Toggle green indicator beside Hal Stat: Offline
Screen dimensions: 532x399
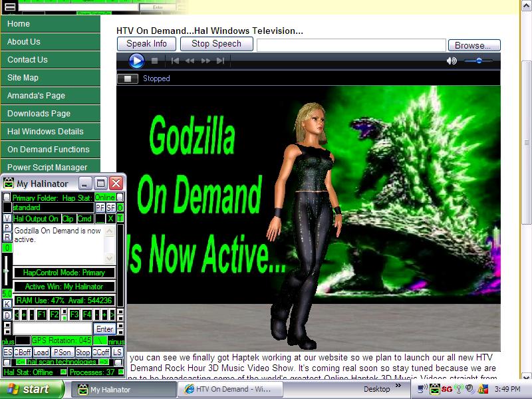[63, 372]
